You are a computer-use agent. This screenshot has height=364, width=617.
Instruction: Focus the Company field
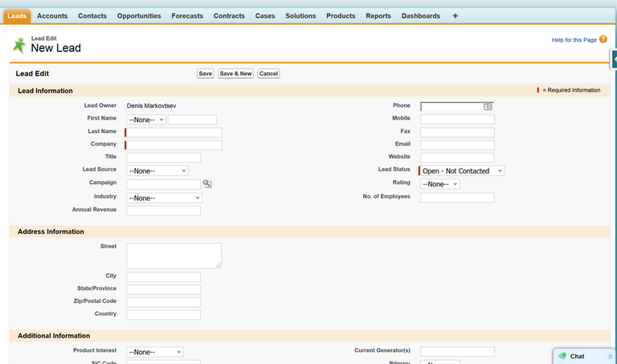click(x=174, y=145)
